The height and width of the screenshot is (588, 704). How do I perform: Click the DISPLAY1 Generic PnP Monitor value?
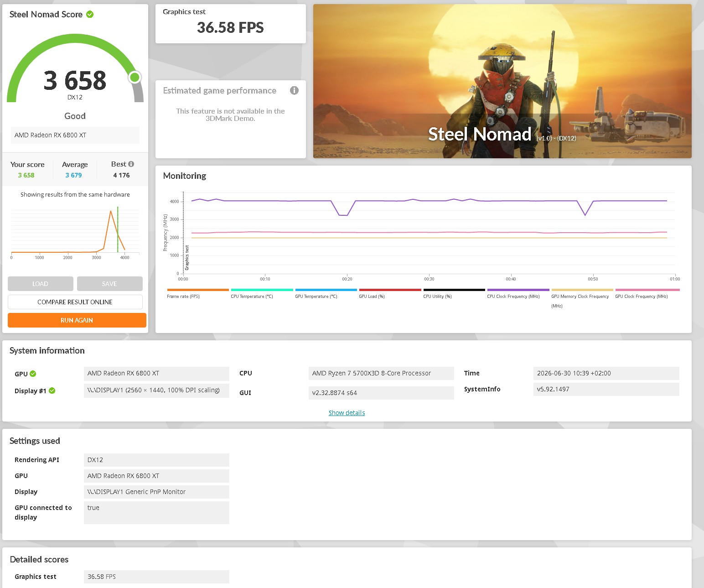[x=156, y=492]
